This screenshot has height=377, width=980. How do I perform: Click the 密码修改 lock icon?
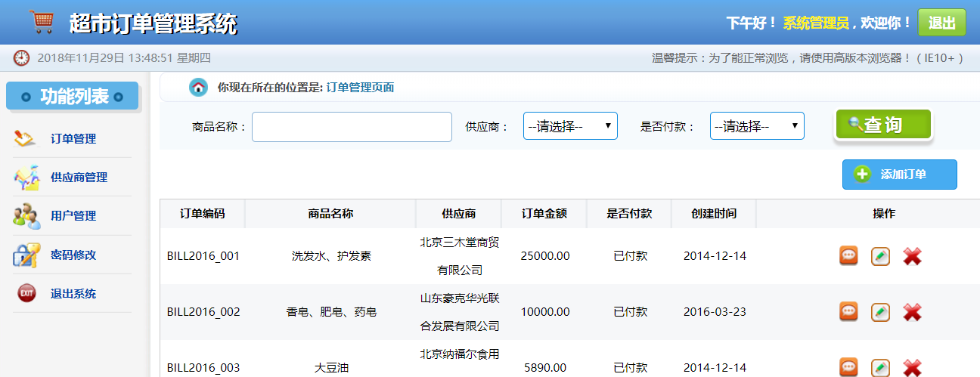point(26,255)
